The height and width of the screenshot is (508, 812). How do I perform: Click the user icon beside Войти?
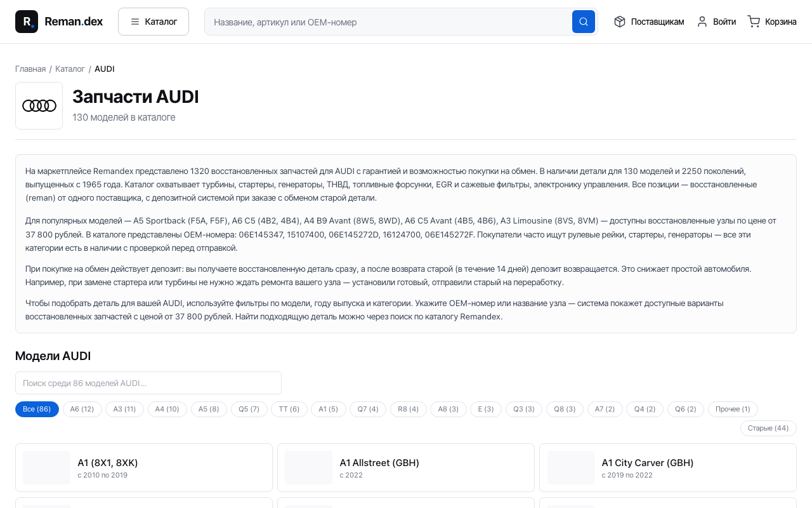(x=702, y=22)
